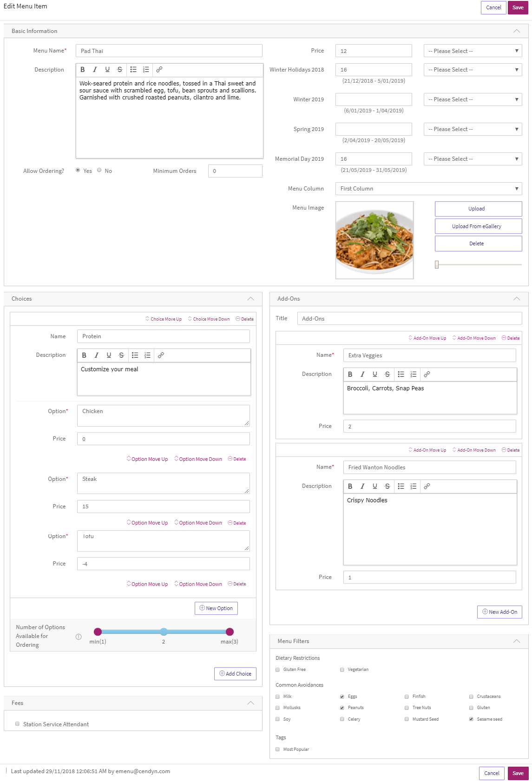The height and width of the screenshot is (782, 532).
Task: Click New Option button
Action: tap(216, 608)
